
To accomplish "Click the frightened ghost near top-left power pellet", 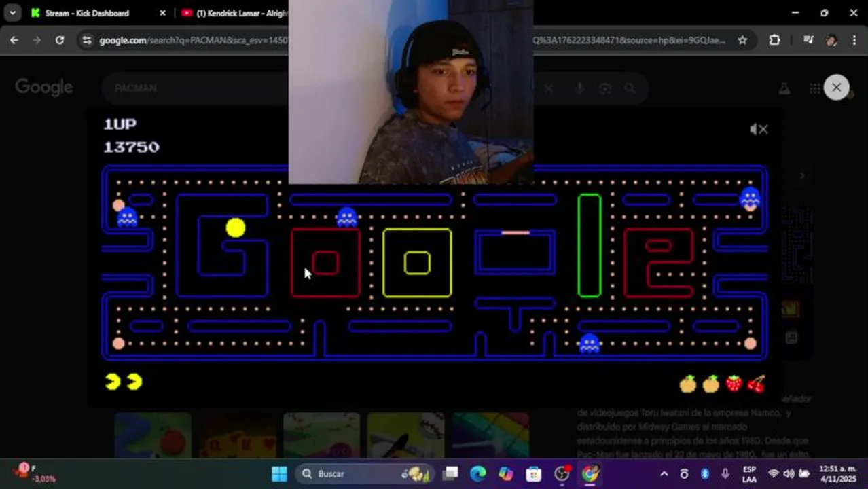I will [x=128, y=218].
